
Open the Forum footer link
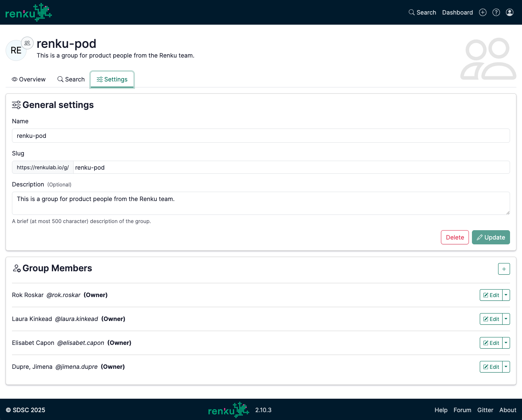click(x=462, y=410)
